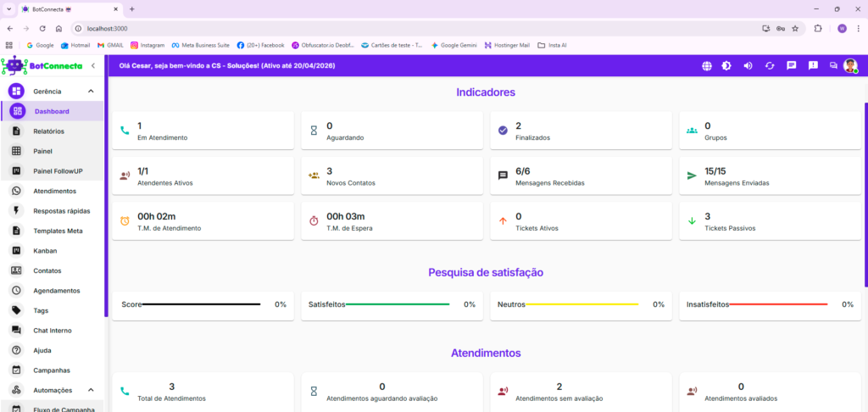Open the Fluxo de Campanha sidebar item
This screenshot has height=412, width=868.
(x=52, y=407)
